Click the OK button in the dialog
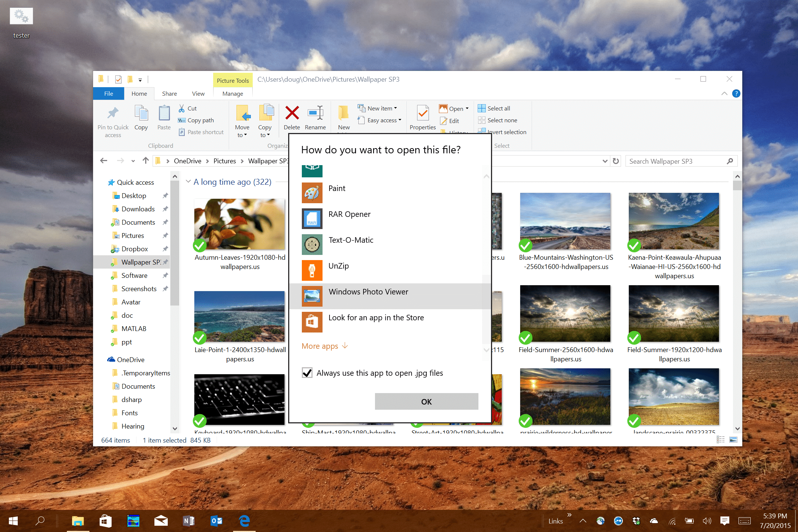This screenshot has width=798, height=532. (426, 401)
